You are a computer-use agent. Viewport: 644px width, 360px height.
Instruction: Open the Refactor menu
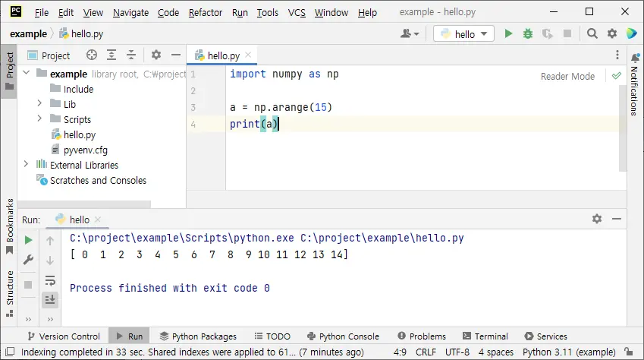coord(206,13)
